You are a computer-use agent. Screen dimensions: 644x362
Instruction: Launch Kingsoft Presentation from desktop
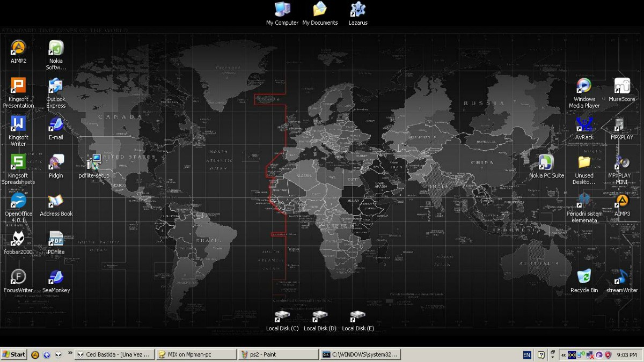pos(18,86)
